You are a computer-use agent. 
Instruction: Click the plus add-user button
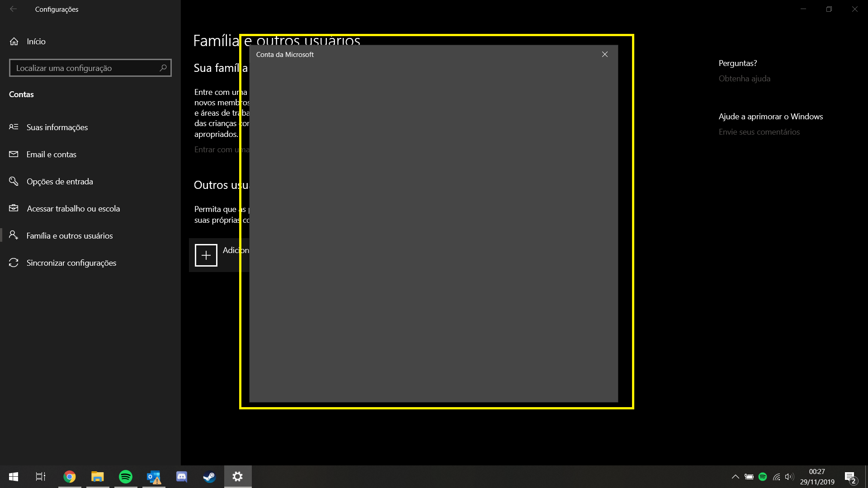click(x=206, y=255)
